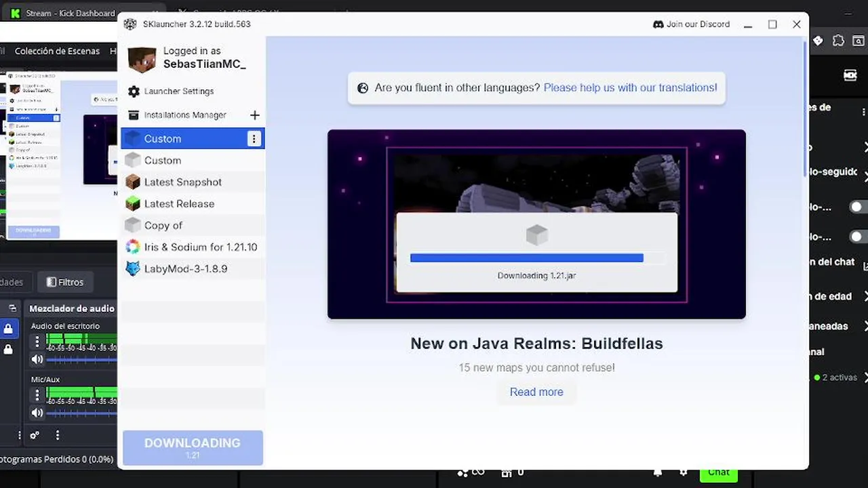
Task: Click the gift icon in Kick bottom bar
Action: [x=506, y=472]
